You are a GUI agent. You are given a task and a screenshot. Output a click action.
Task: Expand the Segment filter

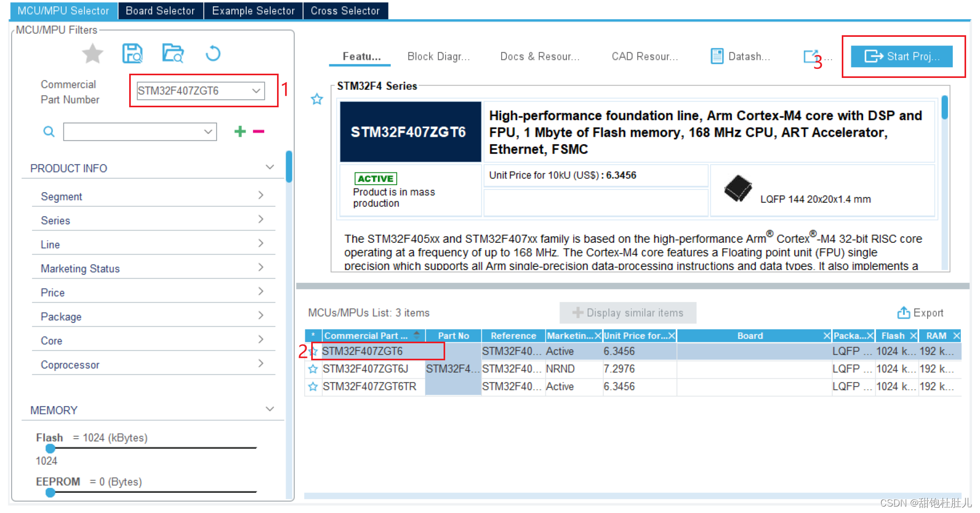pyautogui.click(x=260, y=195)
